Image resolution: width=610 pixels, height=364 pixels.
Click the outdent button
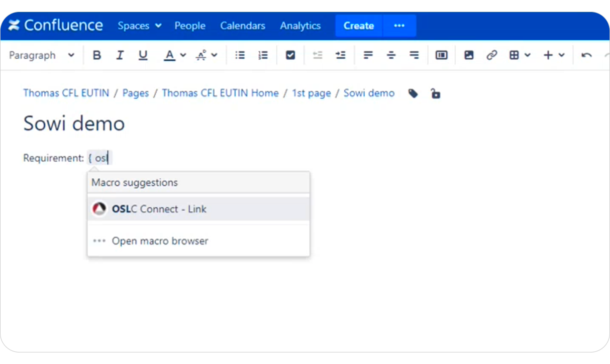click(318, 55)
